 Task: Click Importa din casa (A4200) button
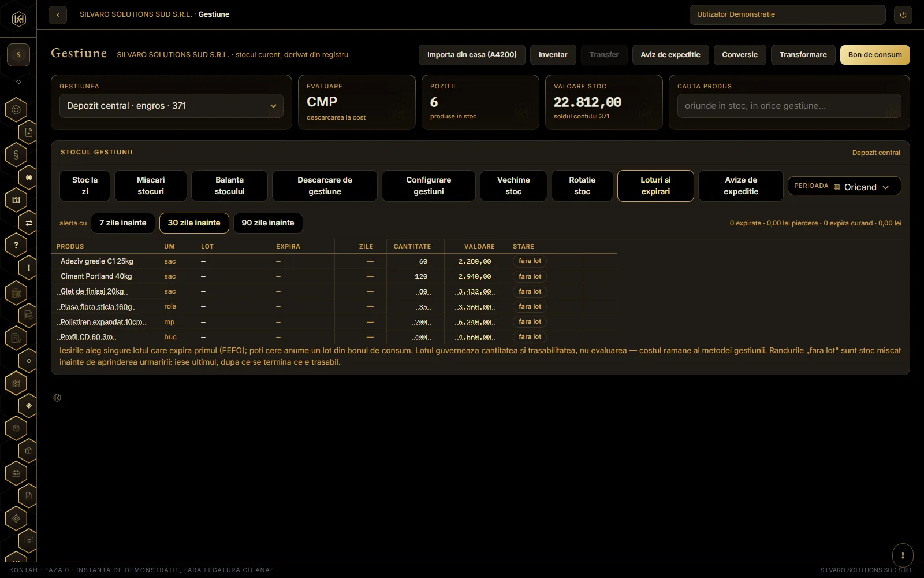click(472, 55)
